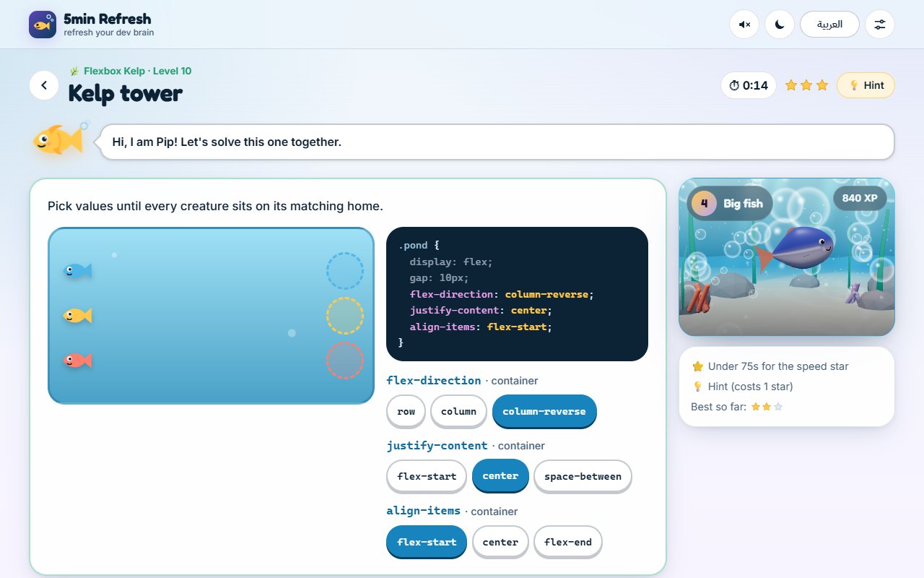Click the three star rating
The height and width of the screenshot is (578, 924).
click(x=806, y=85)
